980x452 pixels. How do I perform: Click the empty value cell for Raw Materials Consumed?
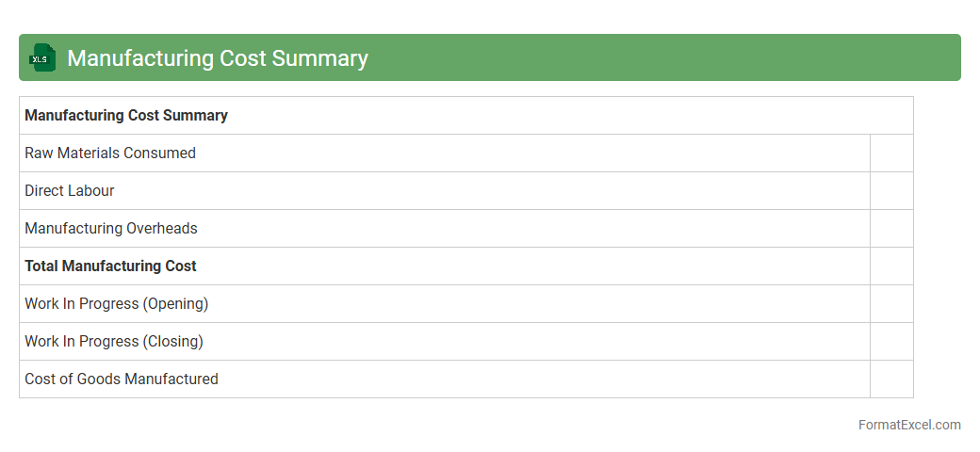891,153
